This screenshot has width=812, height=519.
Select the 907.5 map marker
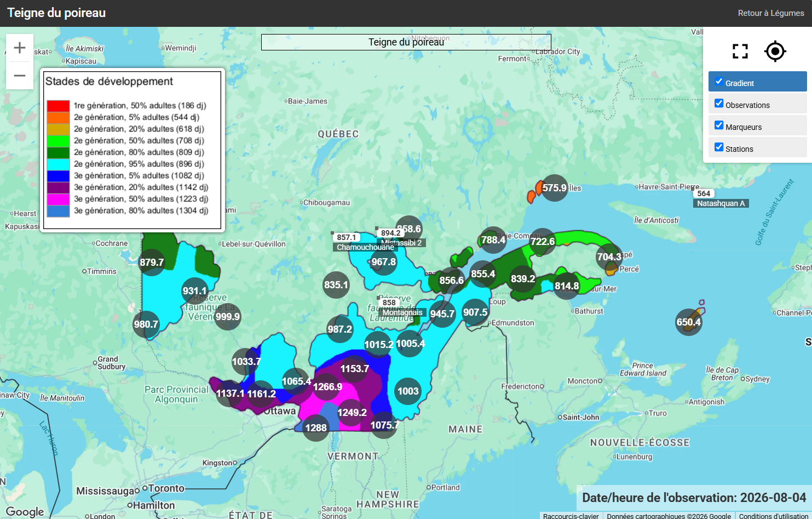(475, 312)
